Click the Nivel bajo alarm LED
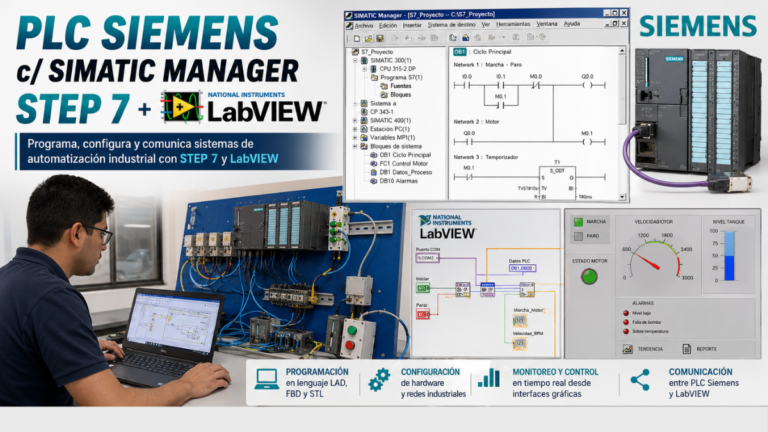The width and height of the screenshot is (768, 432). (626, 313)
